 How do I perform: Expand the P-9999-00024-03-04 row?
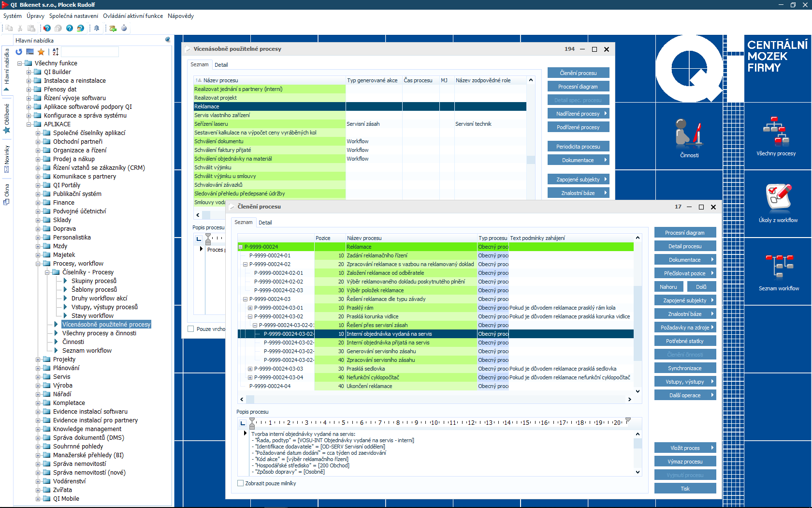pyautogui.click(x=250, y=378)
